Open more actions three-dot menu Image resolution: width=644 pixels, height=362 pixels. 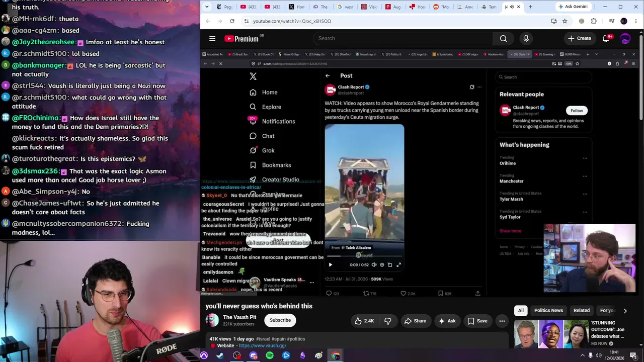pos(502,321)
